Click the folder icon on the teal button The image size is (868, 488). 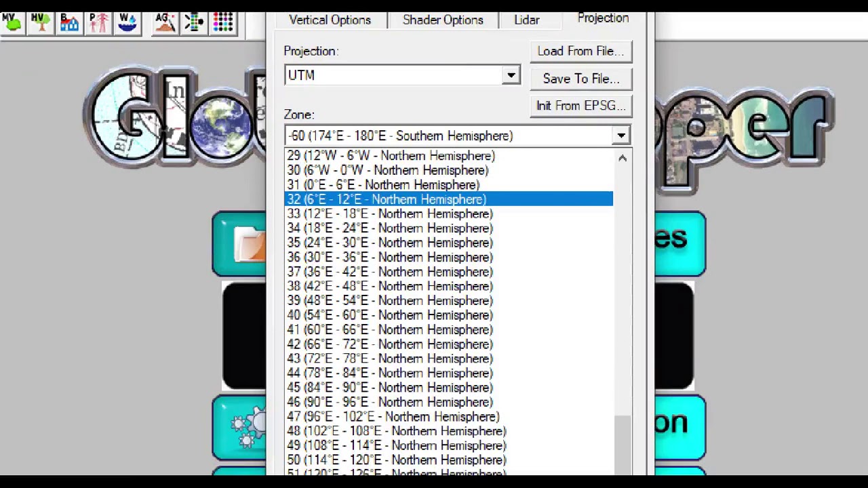click(250, 244)
